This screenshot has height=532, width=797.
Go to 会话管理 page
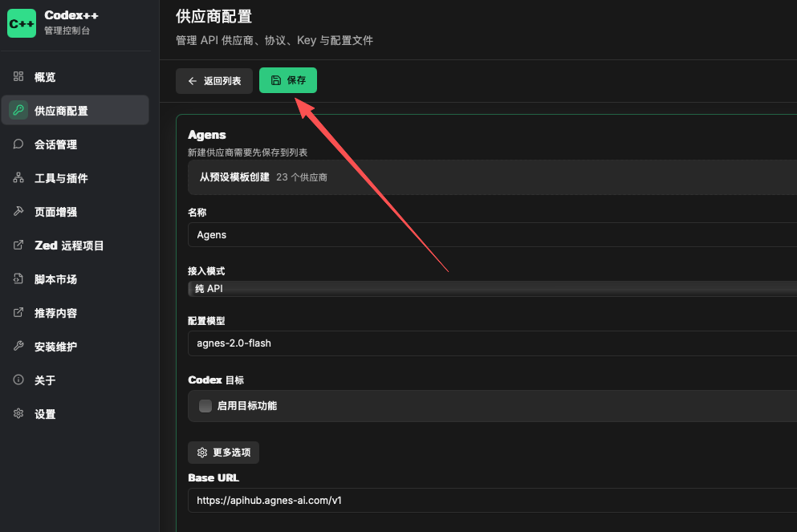[x=75, y=144]
